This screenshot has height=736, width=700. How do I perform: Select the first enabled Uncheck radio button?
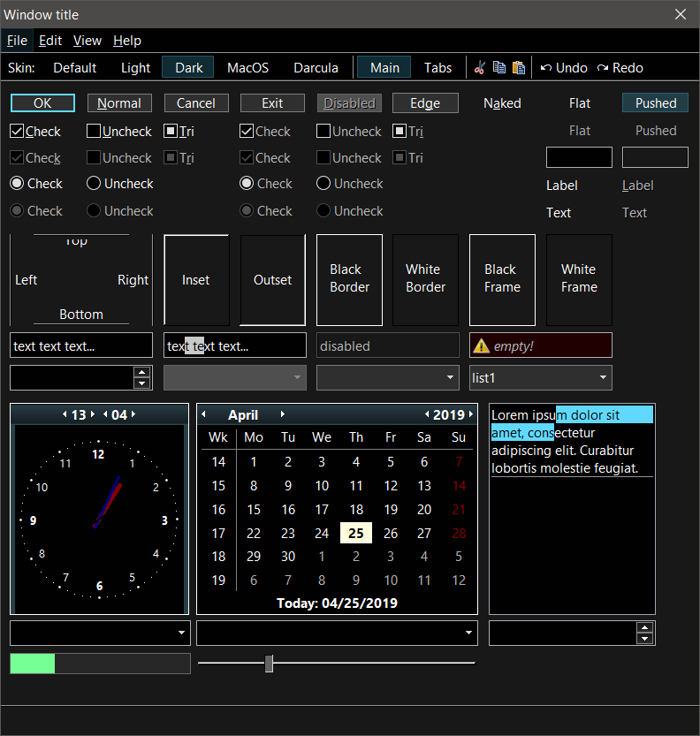point(94,184)
